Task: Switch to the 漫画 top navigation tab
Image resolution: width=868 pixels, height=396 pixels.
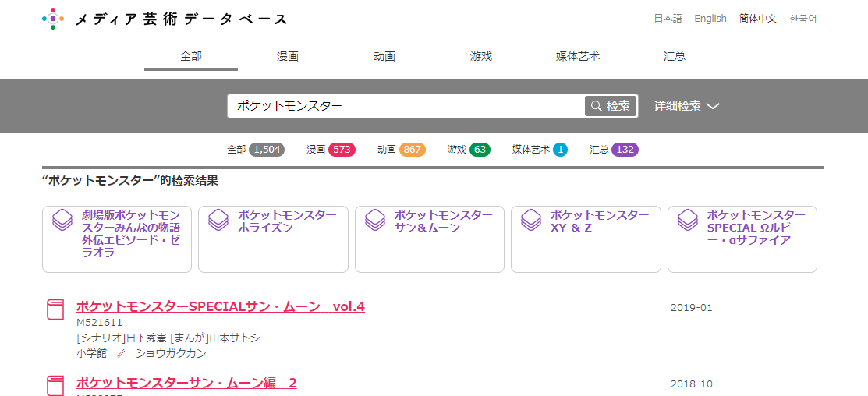Action: [288, 56]
